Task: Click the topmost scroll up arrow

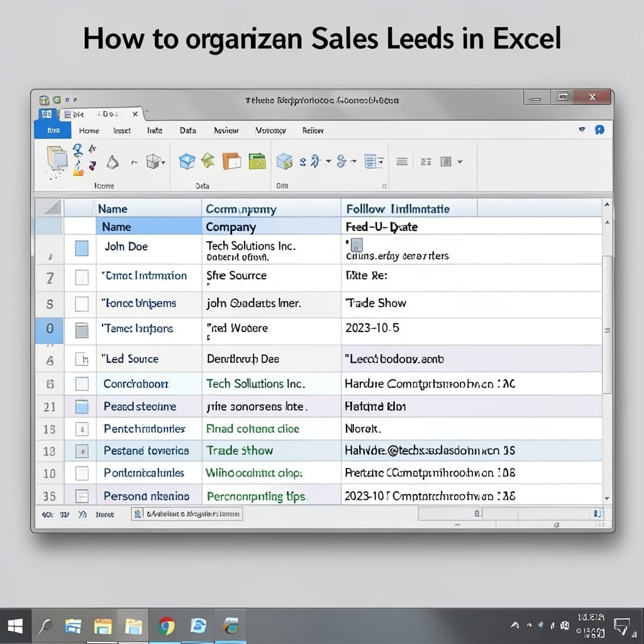Action: pos(607,204)
